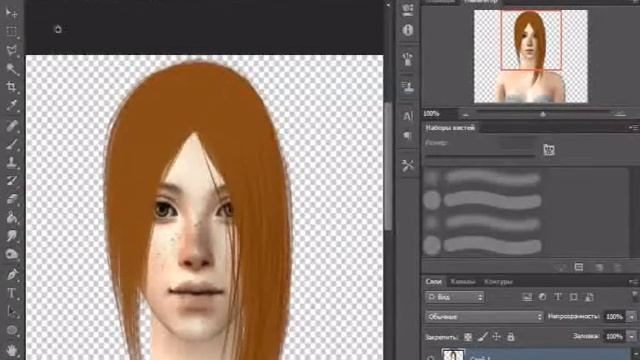This screenshot has width=640, height=360.
Task: Open the Paragraph panel dock icon
Action: point(408,136)
